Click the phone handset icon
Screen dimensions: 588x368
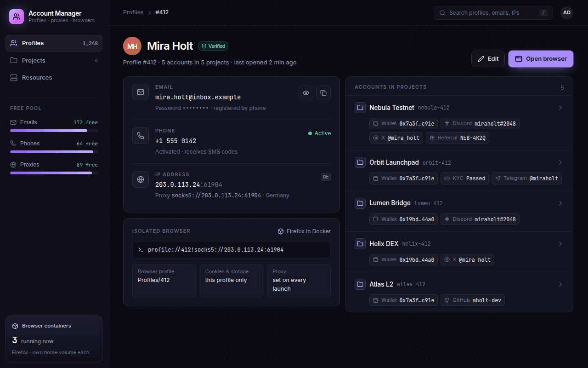pyautogui.click(x=141, y=136)
